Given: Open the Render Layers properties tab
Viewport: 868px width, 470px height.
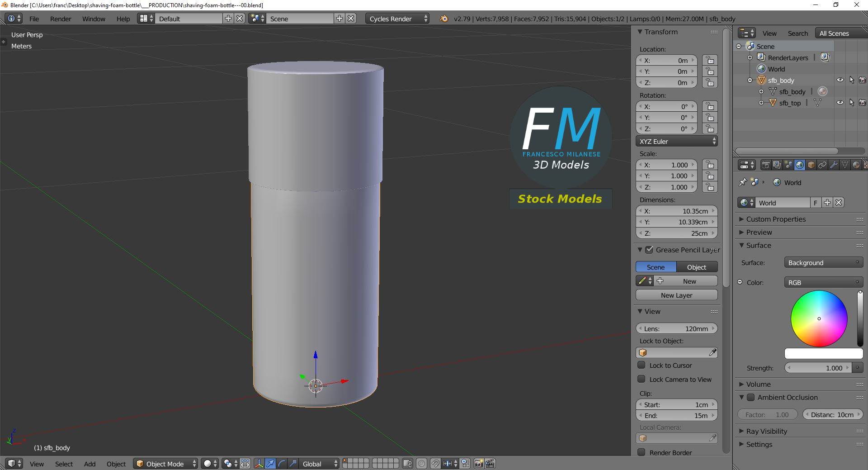Looking at the screenshot, I should coord(777,165).
